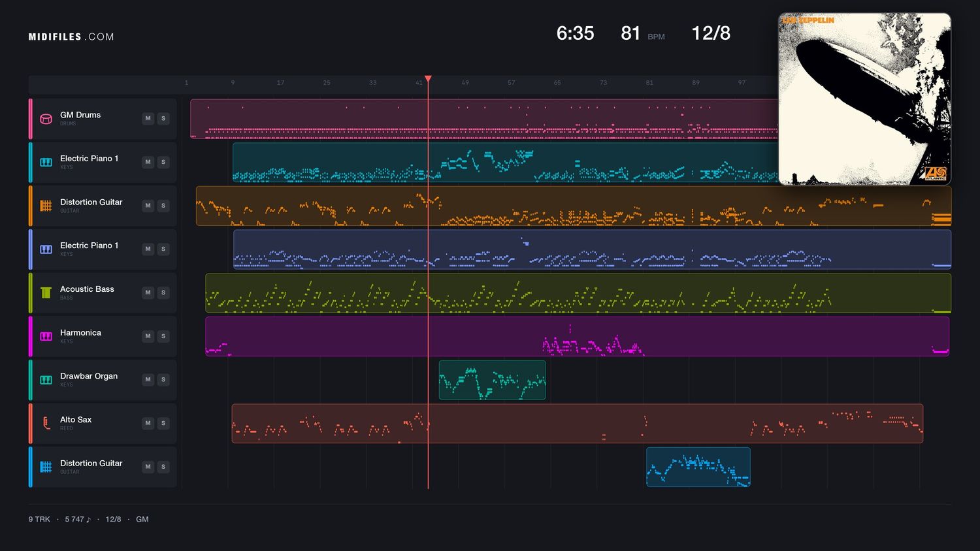Click the 9 TRK status entry
The height and width of the screenshot is (551, 980).
(x=39, y=520)
